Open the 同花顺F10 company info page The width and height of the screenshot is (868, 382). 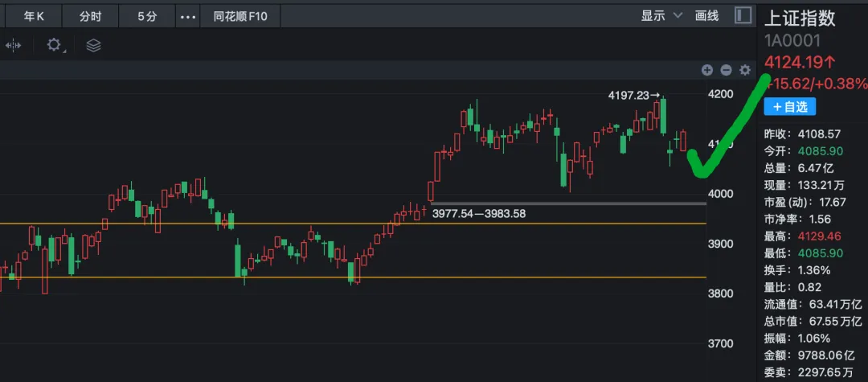coord(242,16)
